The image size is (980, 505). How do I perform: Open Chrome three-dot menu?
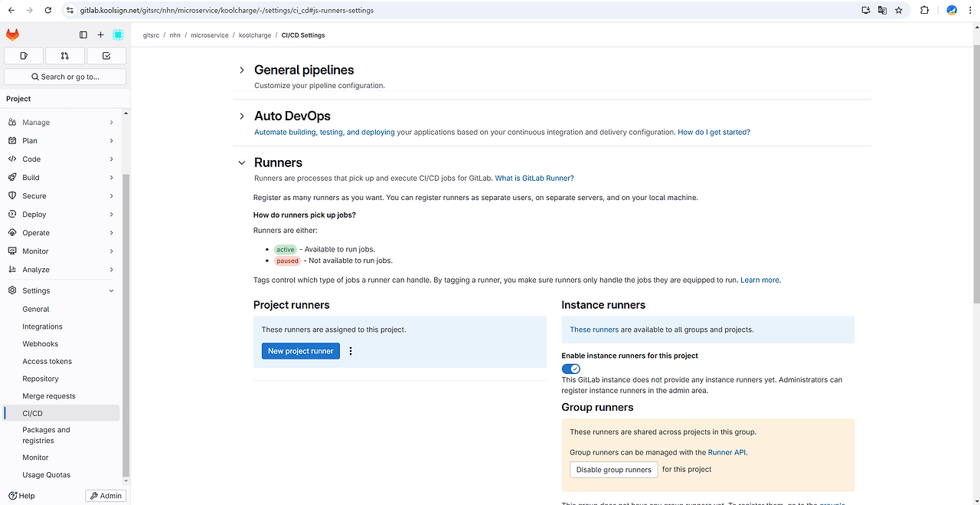point(969,11)
